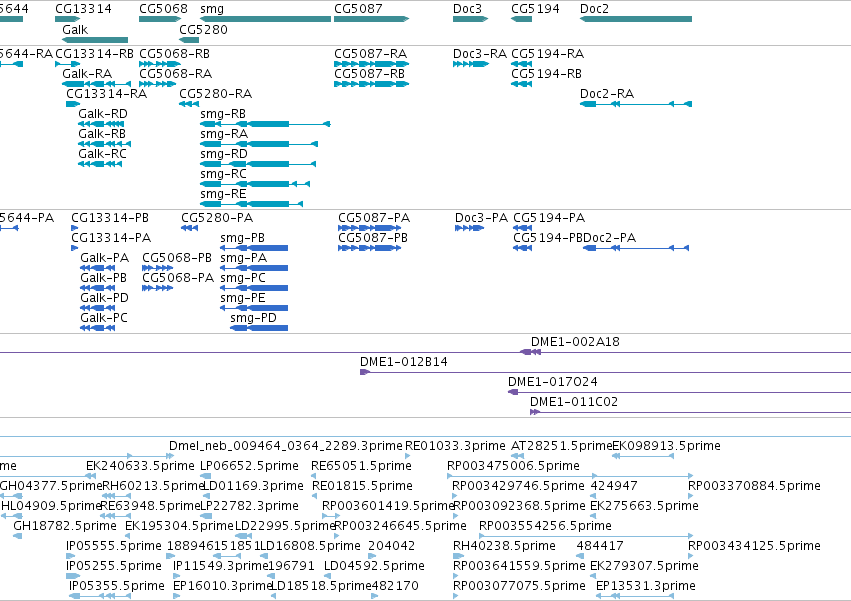This screenshot has width=851, height=601.
Task: Select the Doc3-PA protein
Action: 469,228
